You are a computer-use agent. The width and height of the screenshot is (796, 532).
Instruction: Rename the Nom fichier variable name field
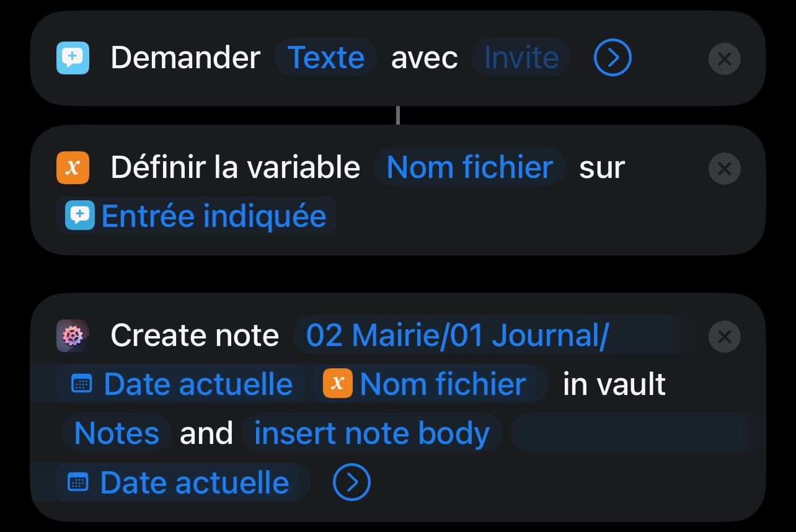pyautogui.click(x=469, y=168)
